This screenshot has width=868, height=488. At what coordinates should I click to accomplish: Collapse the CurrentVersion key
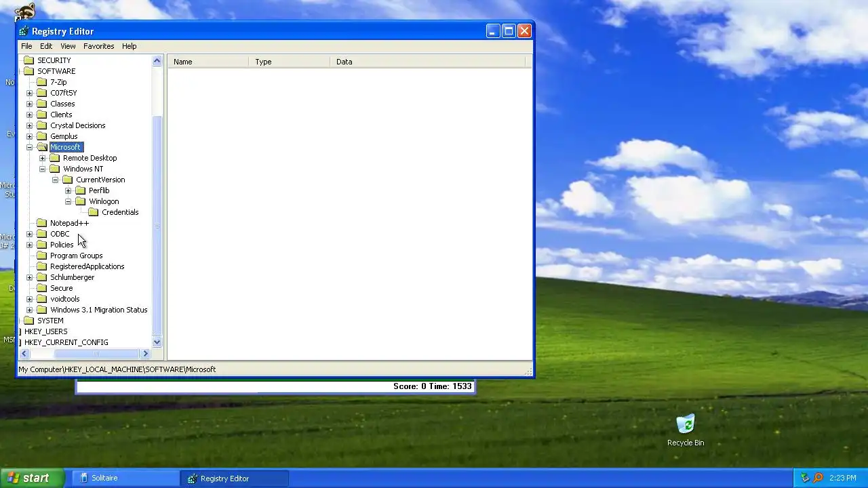[x=55, y=180]
